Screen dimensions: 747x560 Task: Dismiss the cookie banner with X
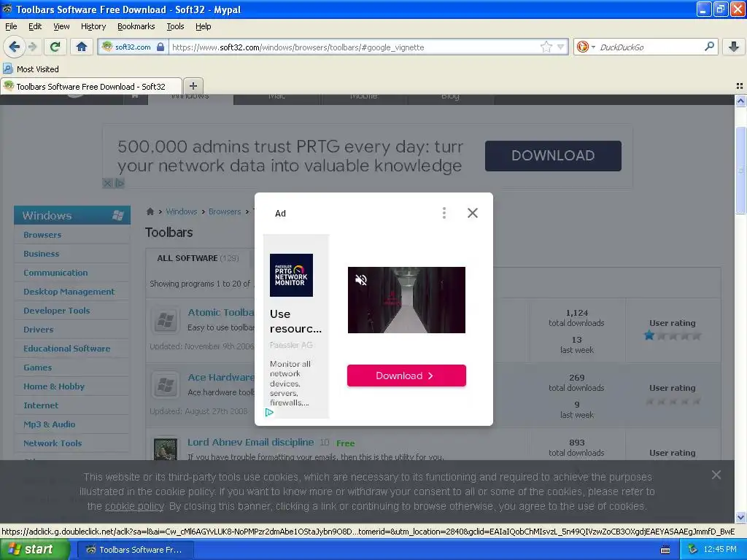(716, 475)
